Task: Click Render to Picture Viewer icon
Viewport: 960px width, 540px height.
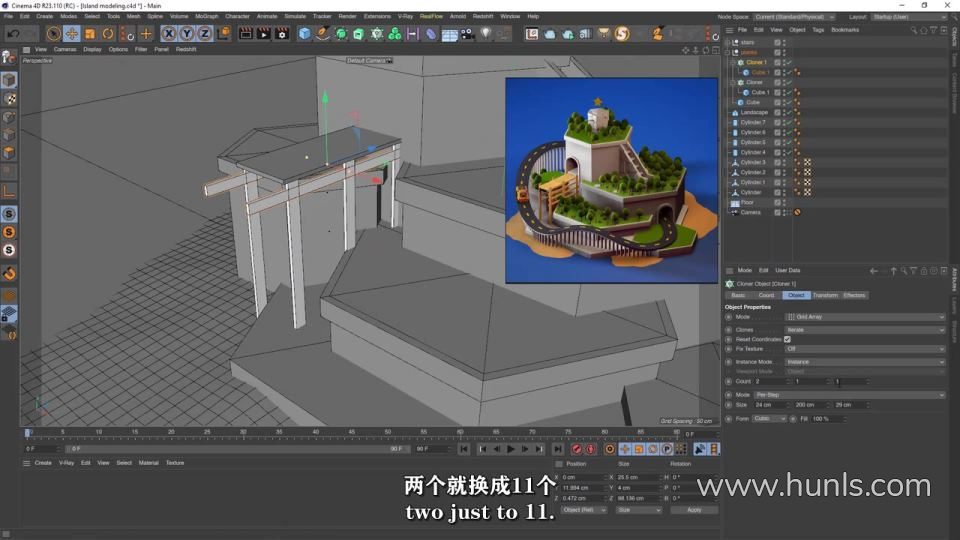Action: click(263, 34)
